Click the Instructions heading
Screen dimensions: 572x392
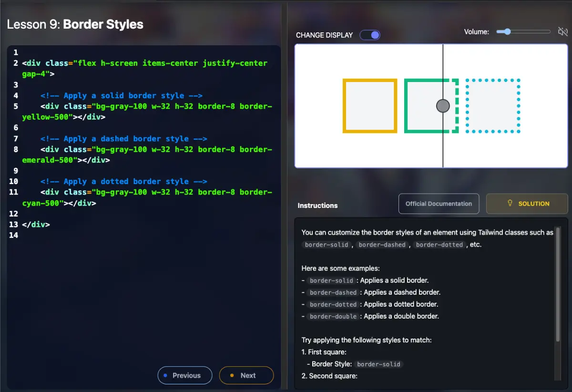(317, 206)
